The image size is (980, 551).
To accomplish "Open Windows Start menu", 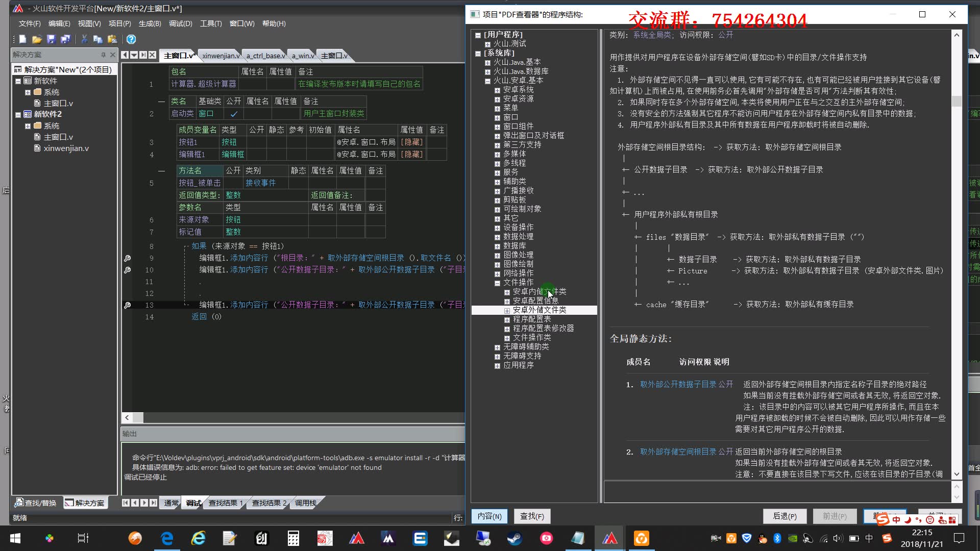I will click(15, 538).
